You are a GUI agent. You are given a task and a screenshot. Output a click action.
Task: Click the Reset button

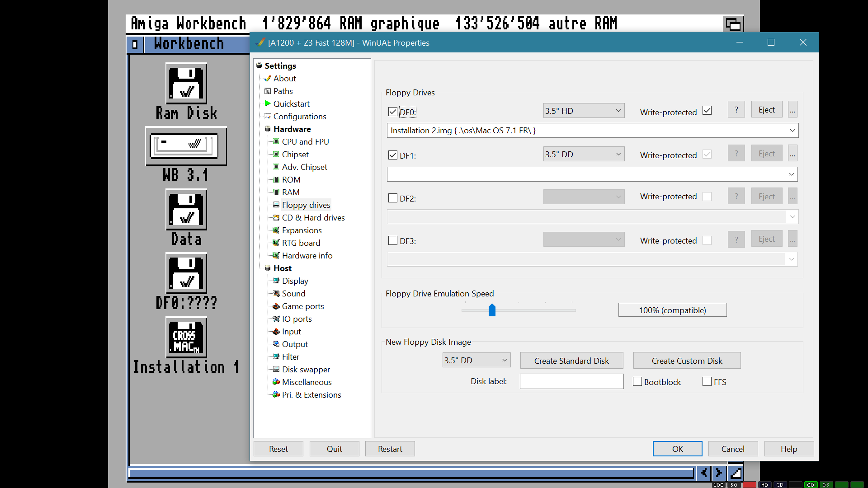pos(278,449)
